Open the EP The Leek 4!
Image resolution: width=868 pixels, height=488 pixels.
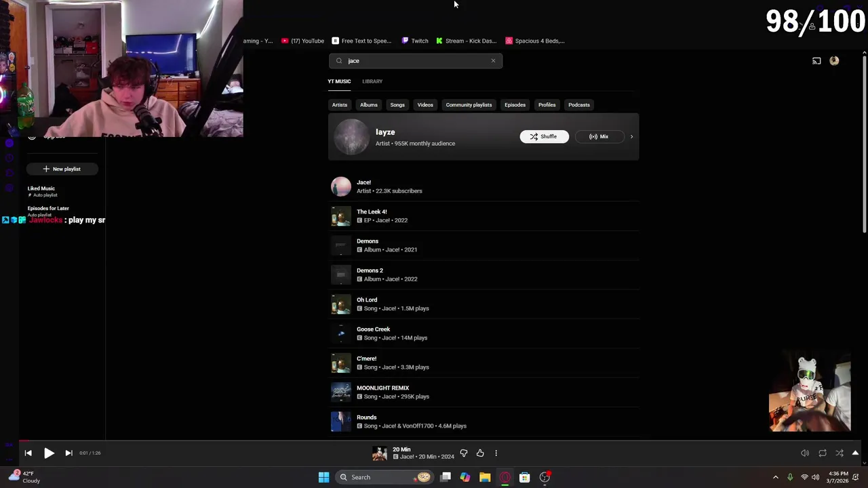(484, 216)
